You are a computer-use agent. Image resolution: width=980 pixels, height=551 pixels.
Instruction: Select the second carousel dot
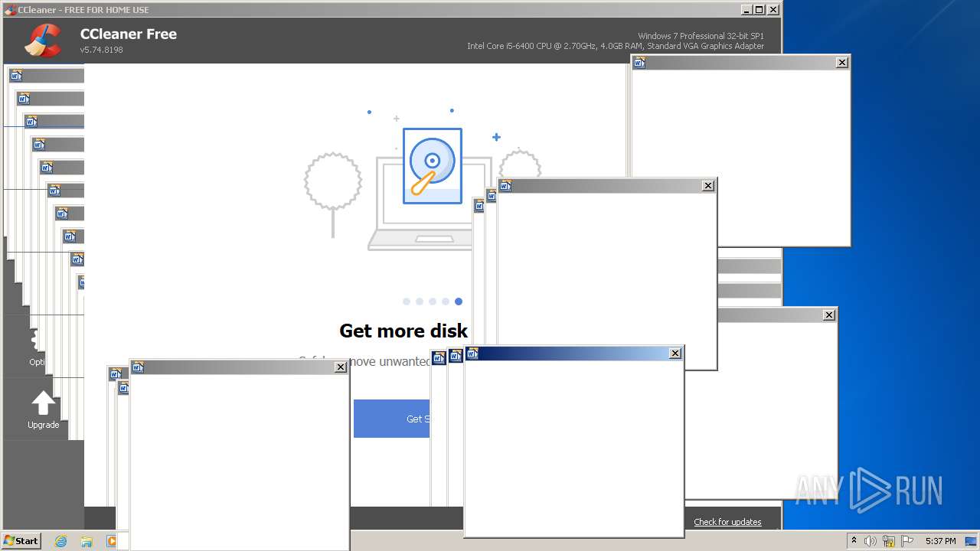[420, 302]
